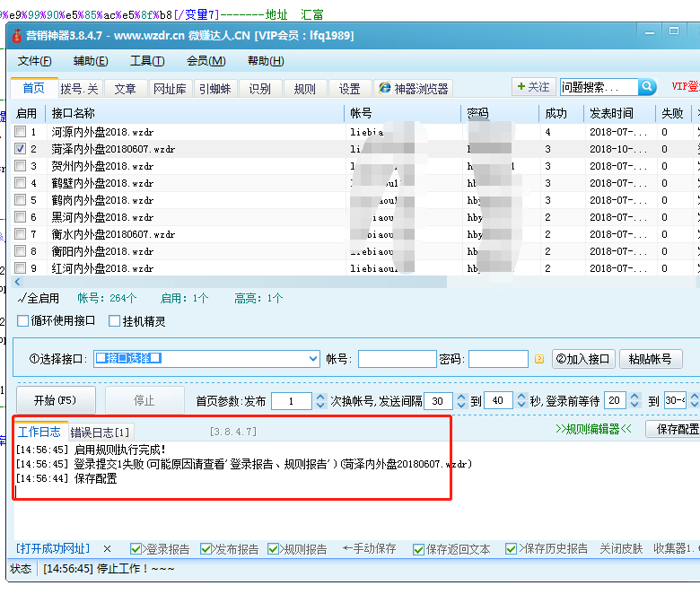Open the 规则编辑器 link
This screenshot has width=700, height=603.
point(594,429)
